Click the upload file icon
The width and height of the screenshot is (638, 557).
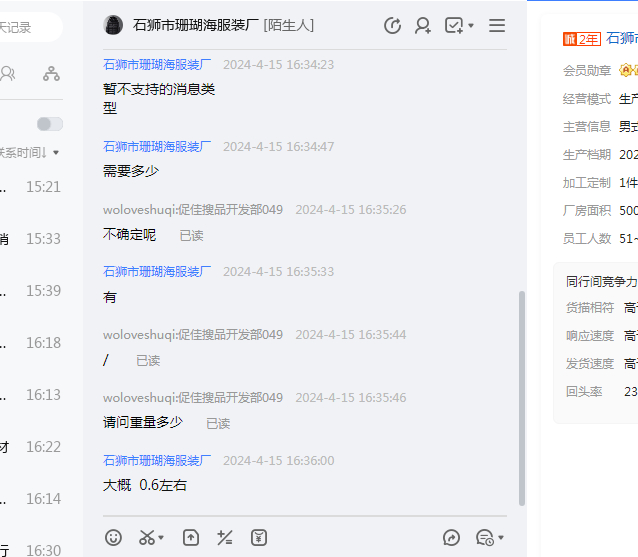click(191, 537)
